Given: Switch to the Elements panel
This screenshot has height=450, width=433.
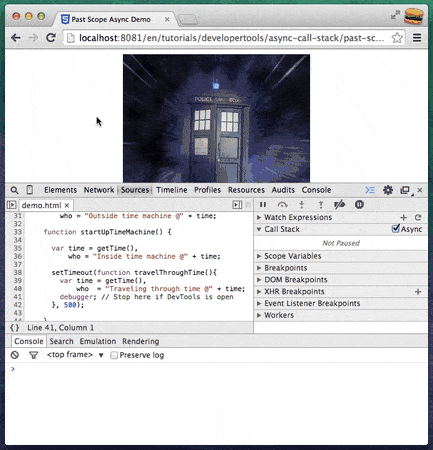Looking at the screenshot, I should [x=60, y=190].
